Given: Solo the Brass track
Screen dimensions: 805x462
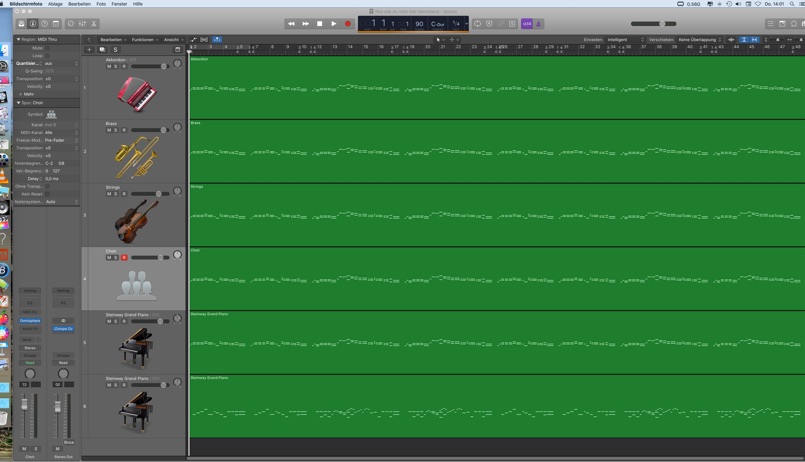Looking at the screenshot, I should (x=116, y=130).
